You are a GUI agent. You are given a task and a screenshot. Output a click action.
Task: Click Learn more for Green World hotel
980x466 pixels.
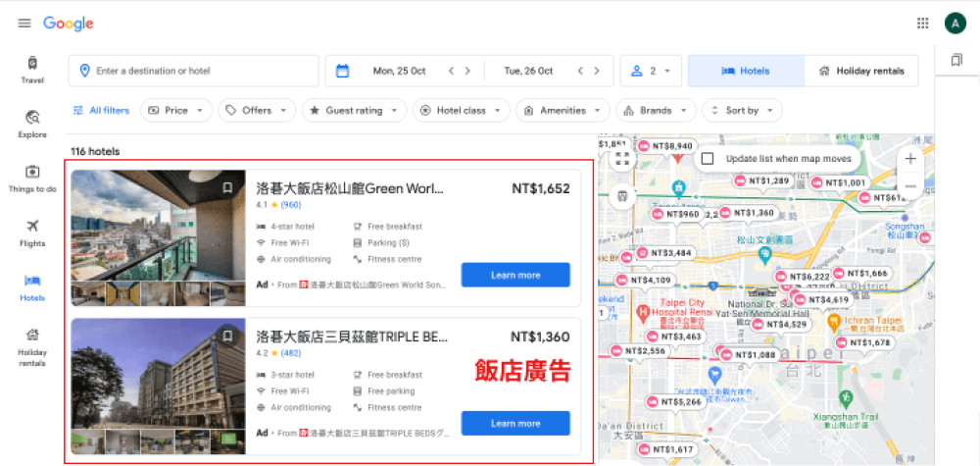[x=515, y=275]
